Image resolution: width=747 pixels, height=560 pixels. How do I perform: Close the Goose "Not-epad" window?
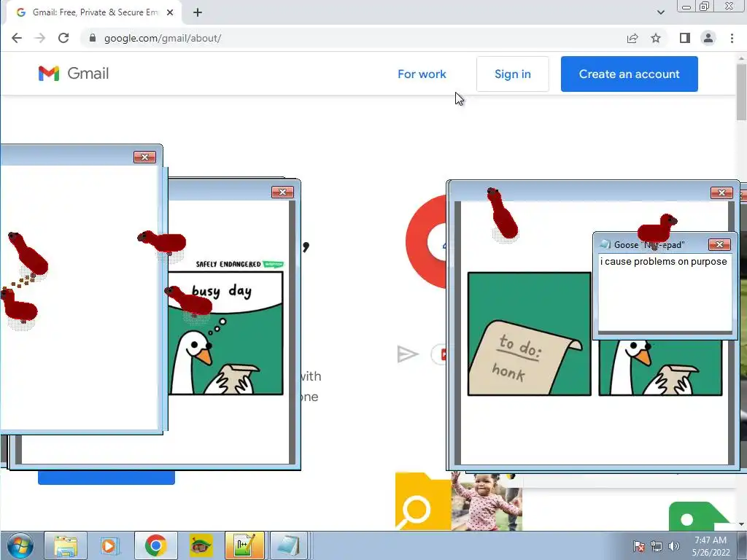[x=719, y=244]
